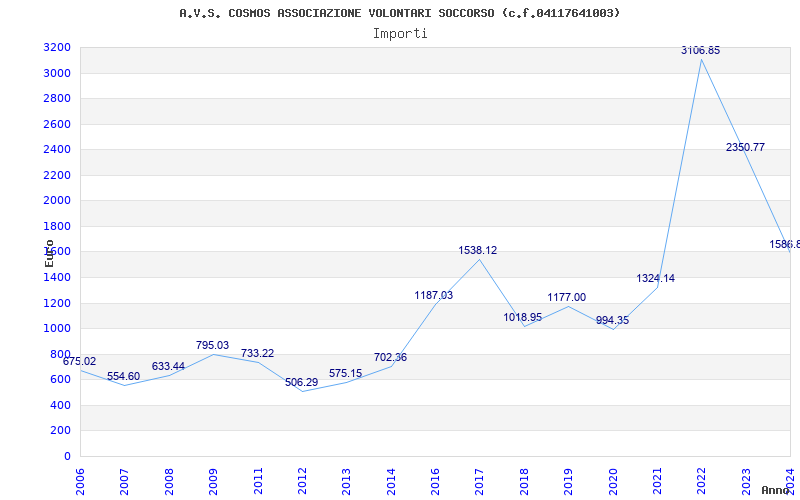Select the 733.22 data label
Viewport: 800px width, 500px height.
tap(258, 354)
